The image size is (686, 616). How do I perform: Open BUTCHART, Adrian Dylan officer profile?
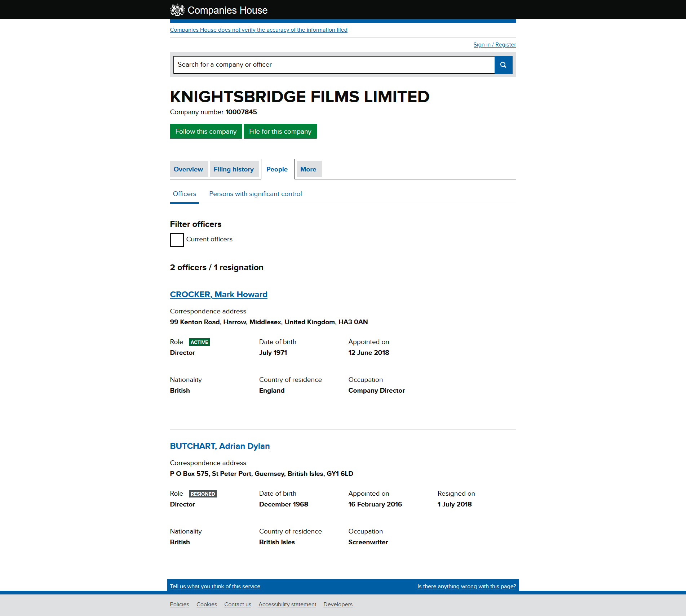tap(220, 446)
